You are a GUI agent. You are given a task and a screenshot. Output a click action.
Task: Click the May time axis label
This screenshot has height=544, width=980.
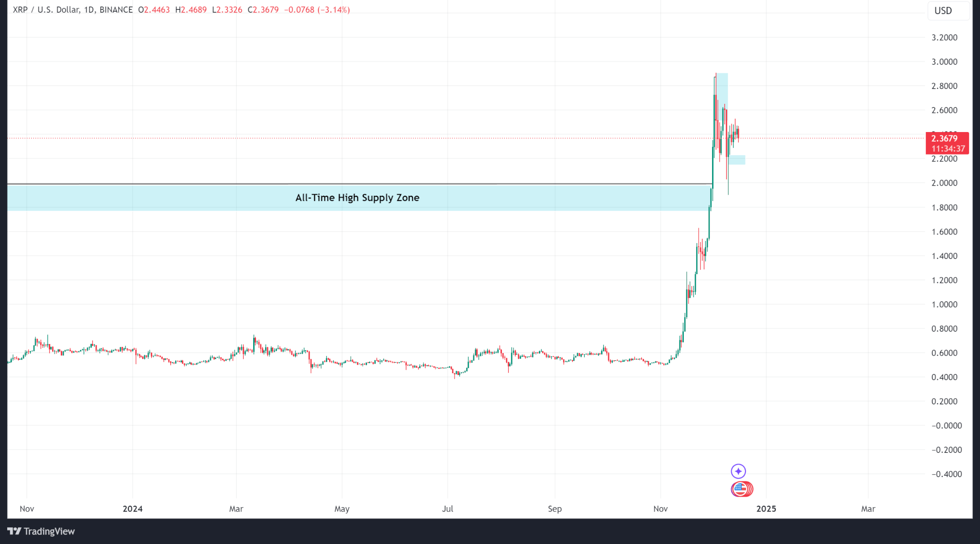click(342, 509)
